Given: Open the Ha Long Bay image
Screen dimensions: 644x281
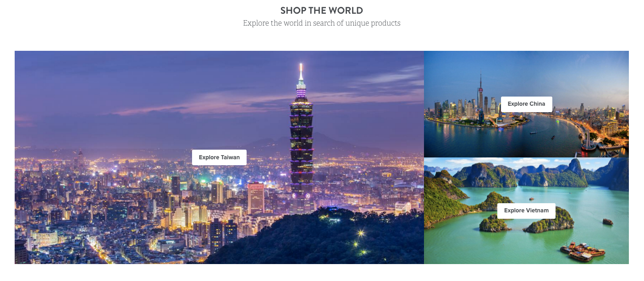Looking at the screenshot, I should click(526, 211).
